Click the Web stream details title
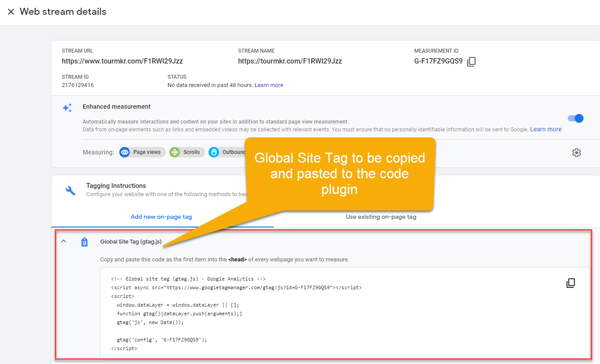The height and width of the screenshot is (364, 600). click(63, 12)
